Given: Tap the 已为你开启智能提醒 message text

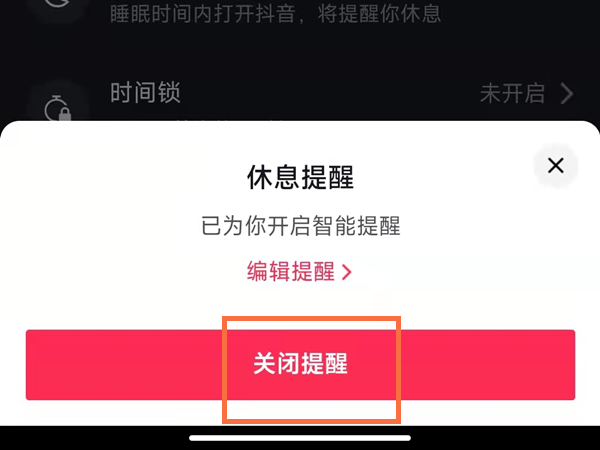Looking at the screenshot, I should pos(301,226).
